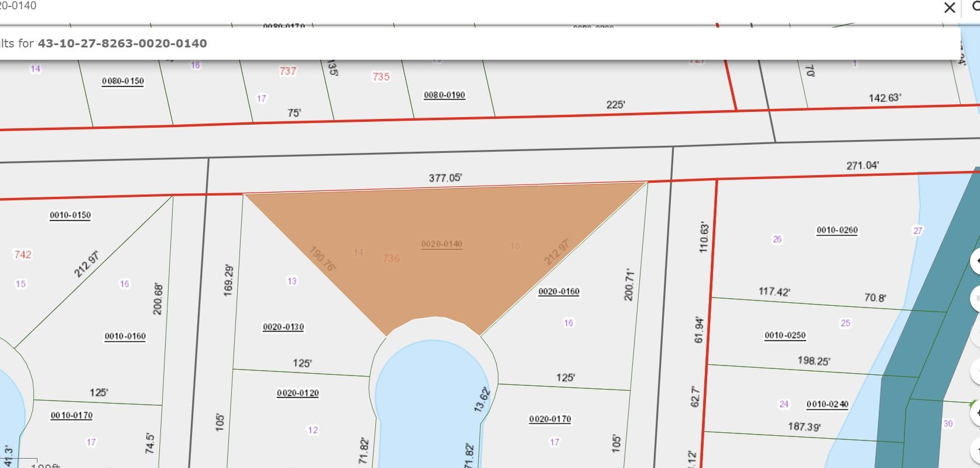The height and width of the screenshot is (468, 980).
Task: Click the 75' dimension label
Action: click(x=294, y=112)
